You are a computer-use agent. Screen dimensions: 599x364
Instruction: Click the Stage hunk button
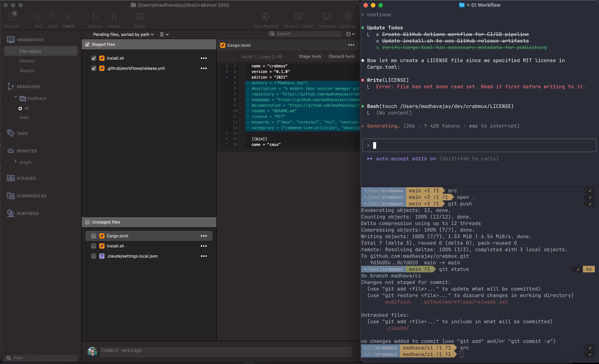point(310,56)
